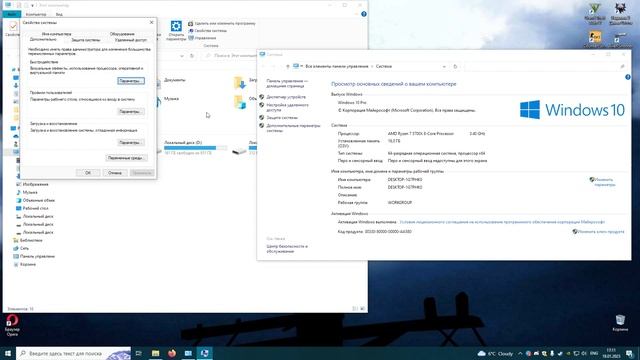Viewport: 640px width, 360px height.
Task: Open the Музыка folder in Explorer content
Action: 171,99
